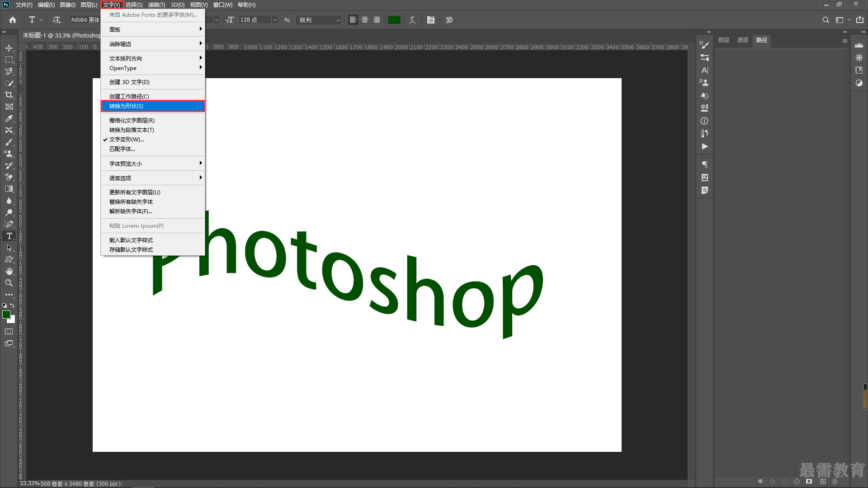Open the 滤镜(T) menu
The width and height of the screenshot is (868, 488).
tap(156, 5)
